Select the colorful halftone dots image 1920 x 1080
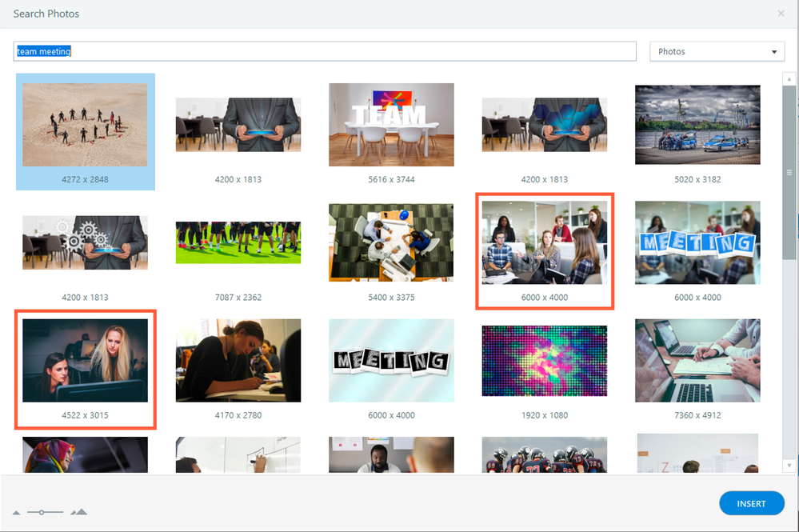This screenshot has width=799, height=532. (x=544, y=361)
